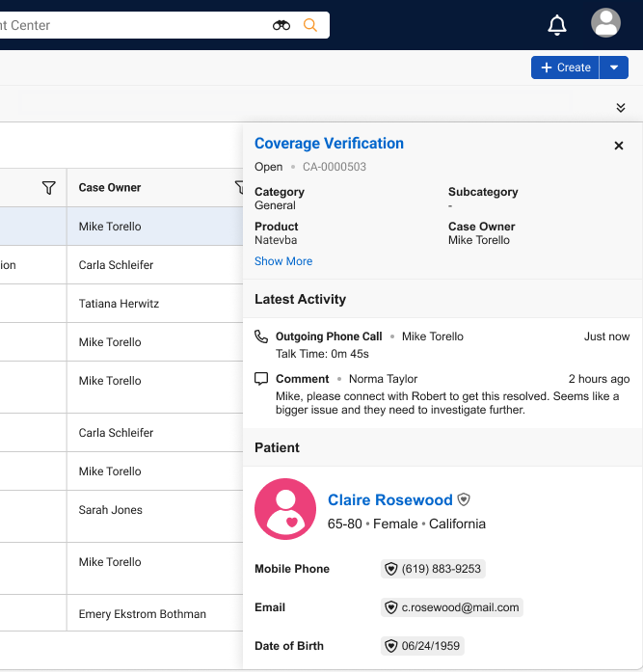Select the Sarah Jones row
Viewport: 643px width, 672px height.
[x=121, y=517]
